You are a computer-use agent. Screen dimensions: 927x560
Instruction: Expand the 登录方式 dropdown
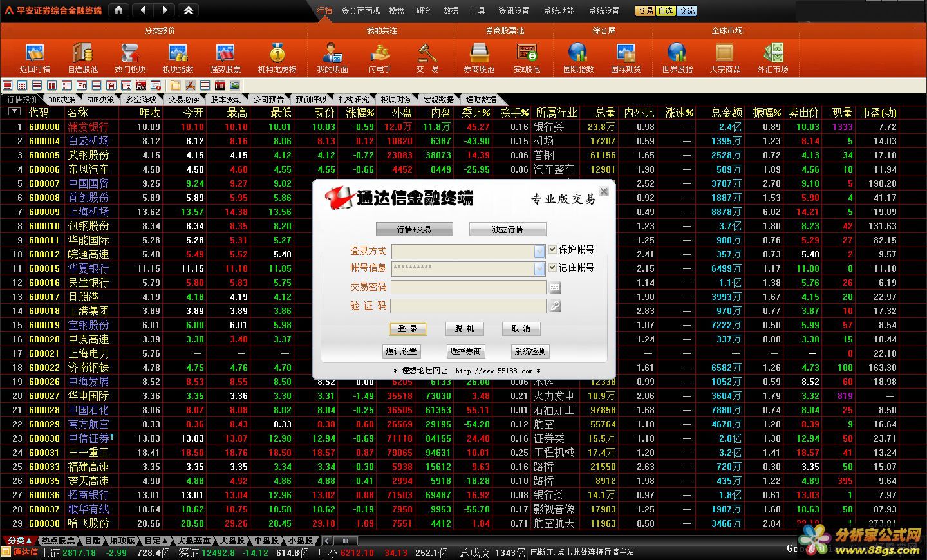[x=539, y=251]
